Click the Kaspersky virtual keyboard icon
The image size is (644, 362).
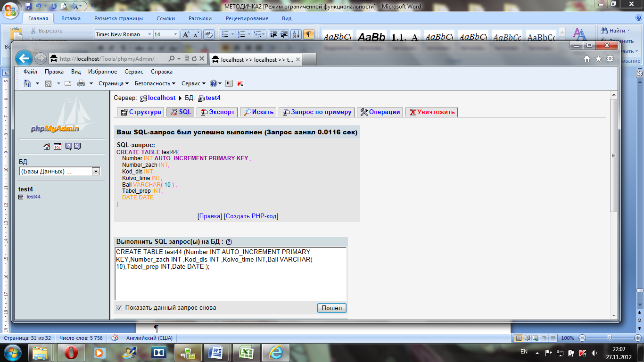(229, 83)
